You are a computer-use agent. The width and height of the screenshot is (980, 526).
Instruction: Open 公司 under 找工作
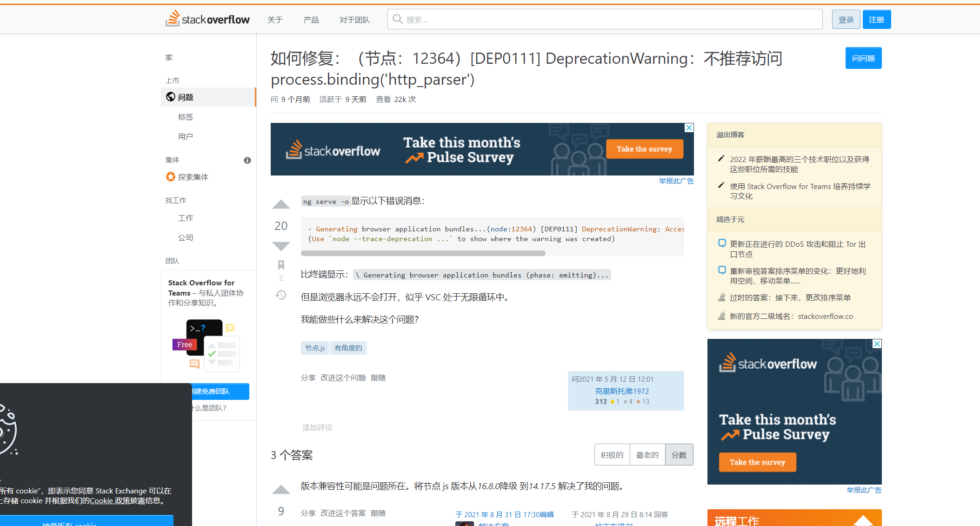tap(186, 237)
